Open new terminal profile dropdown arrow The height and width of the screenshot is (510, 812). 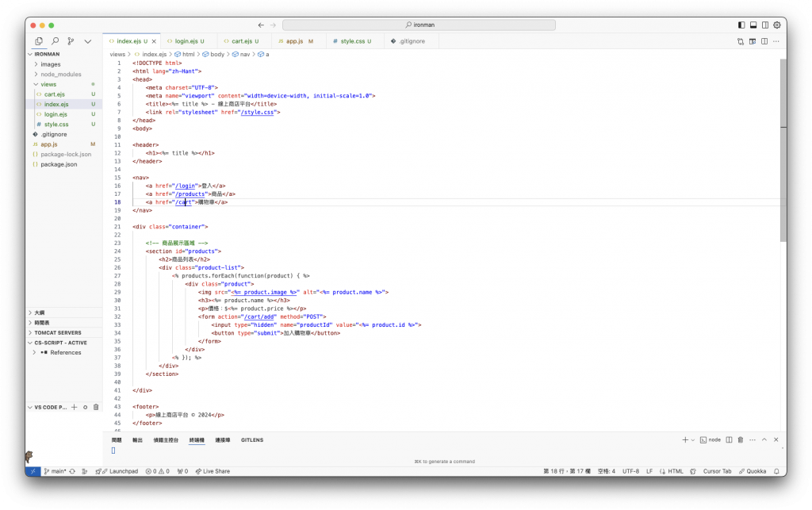coord(693,440)
